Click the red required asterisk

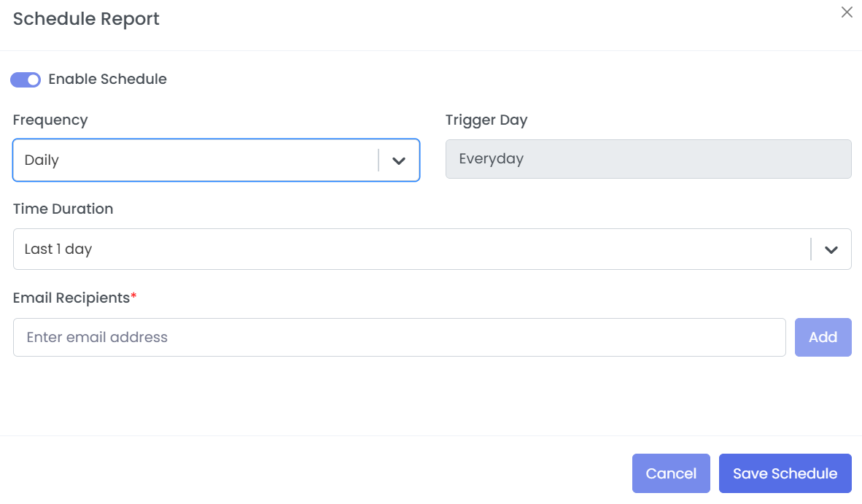click(134, 297)
